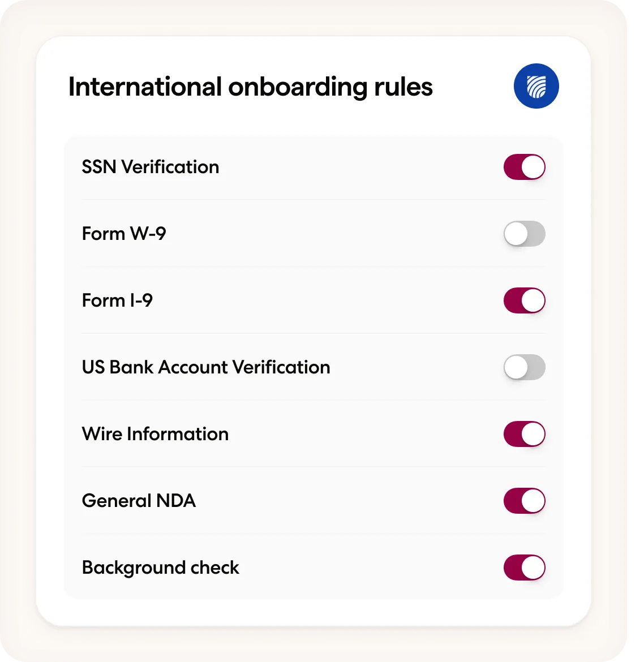Disable the Background check toggle
Screen dimensions: 644x662
pos(524,568)
